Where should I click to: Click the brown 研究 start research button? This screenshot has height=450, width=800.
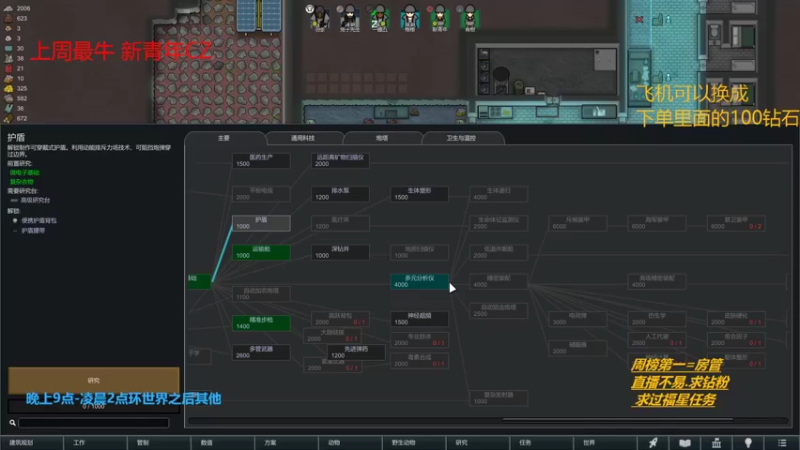click(x=94, y=380)
